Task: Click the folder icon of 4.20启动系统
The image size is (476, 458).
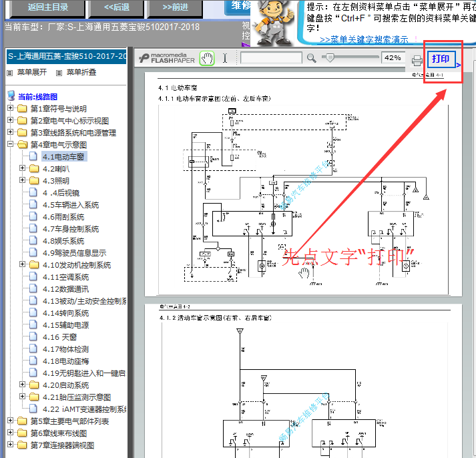Action: (x=34, y=385)
